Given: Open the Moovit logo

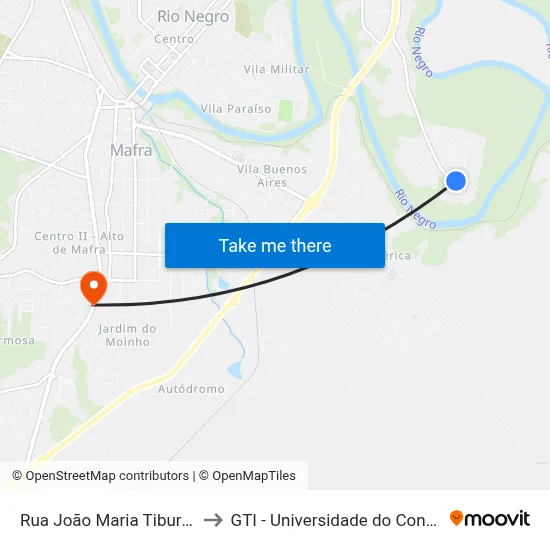Looking at the screenshot, I should (490, 519).
